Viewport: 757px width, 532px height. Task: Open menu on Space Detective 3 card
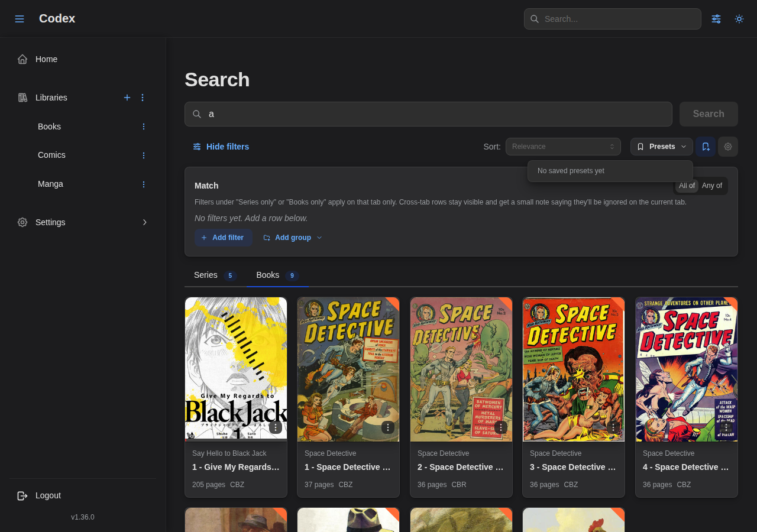point(613,427)
